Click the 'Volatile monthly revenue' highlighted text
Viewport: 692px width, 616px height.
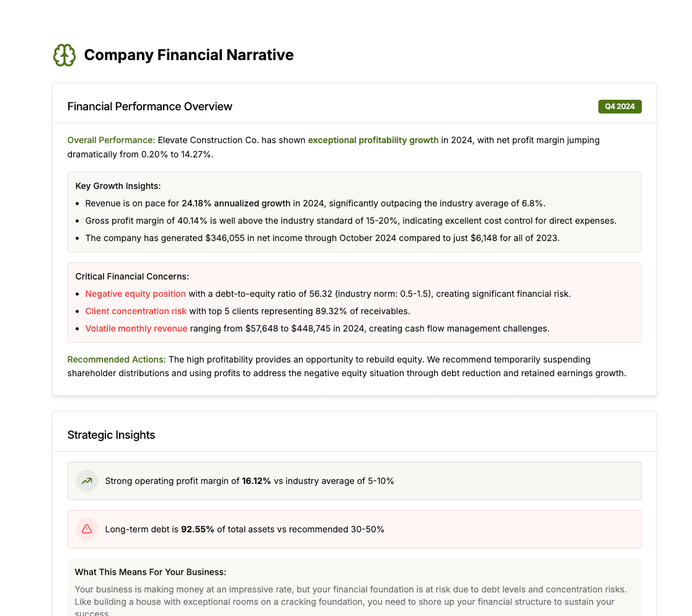pyautogui.click(x=136, y=328)
